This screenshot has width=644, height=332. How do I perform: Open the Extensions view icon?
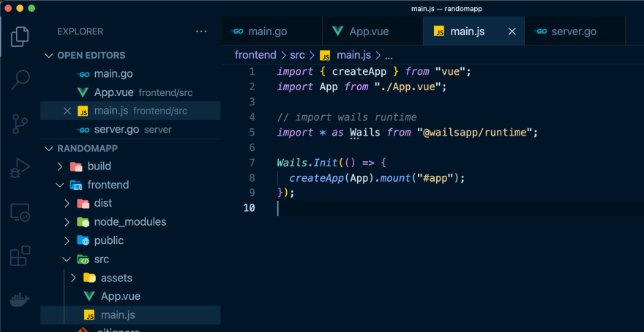pos(20,256)
